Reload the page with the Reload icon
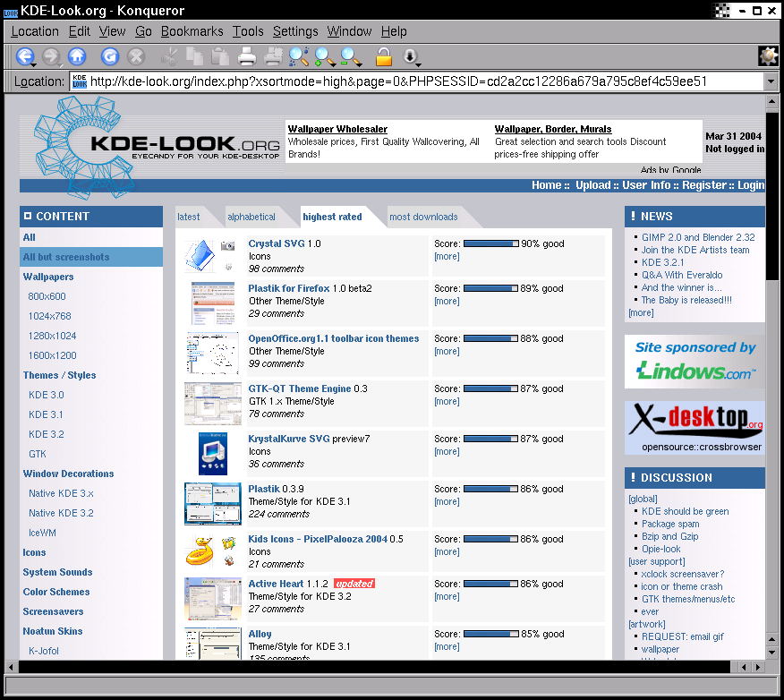 click(x=110, y=56)
